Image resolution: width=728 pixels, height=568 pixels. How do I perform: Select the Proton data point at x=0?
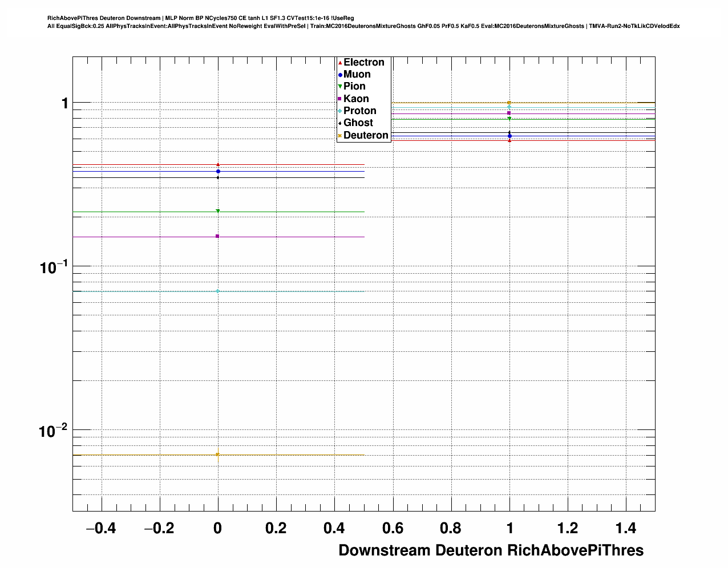pos(218,291)
